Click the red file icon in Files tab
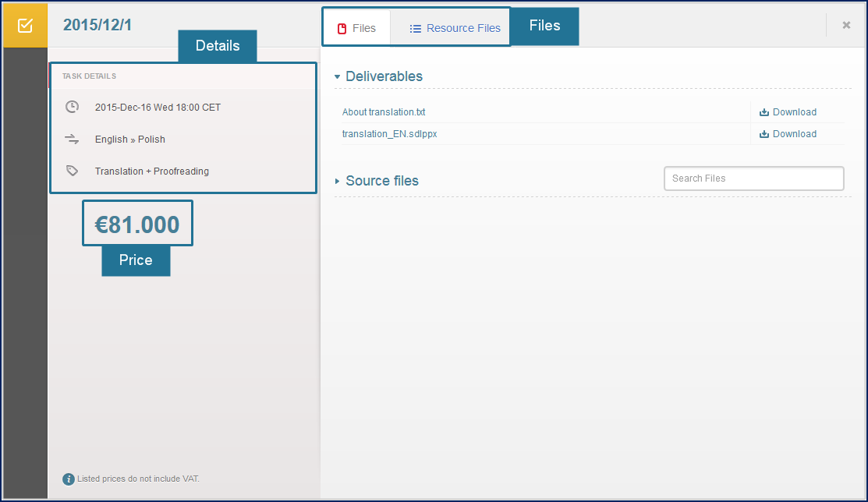This screenshot has height=502, width=868. point(342,29)
